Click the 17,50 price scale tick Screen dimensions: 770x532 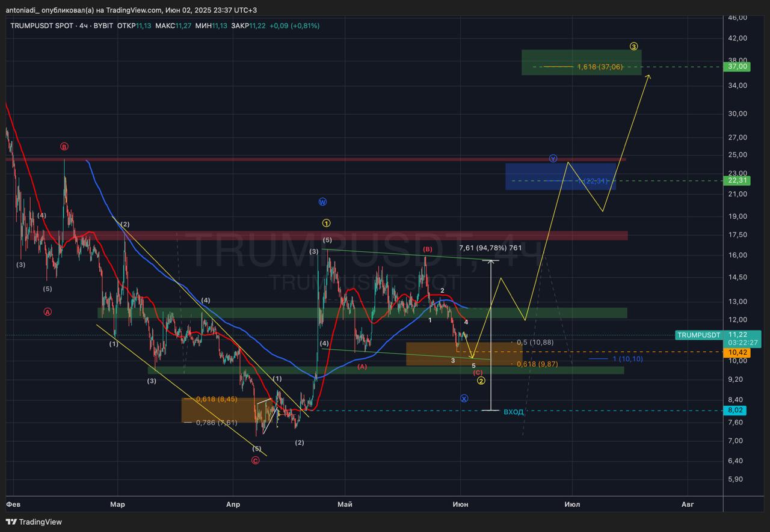(738, 235)
